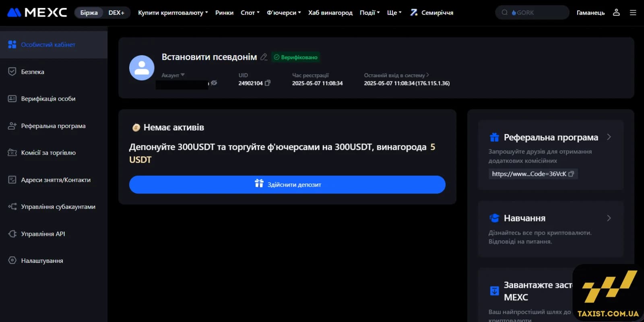This screenshot has height=322, width=644.
Task: Click the Здійснити депозит button
Action: click(x=287, y=184)
